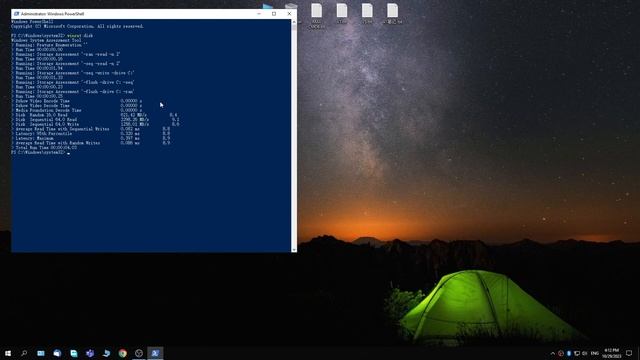Open the taskbar clock and date

(611, 353)
